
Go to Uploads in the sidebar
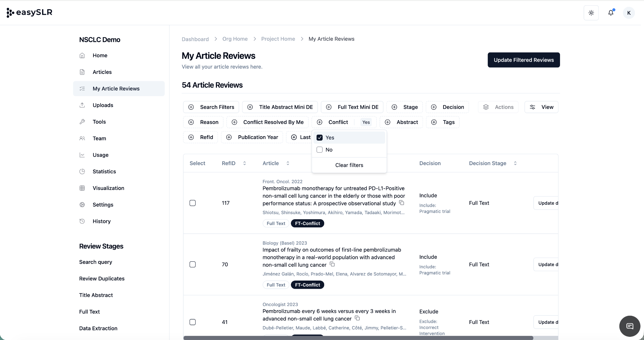pos(103,105)
